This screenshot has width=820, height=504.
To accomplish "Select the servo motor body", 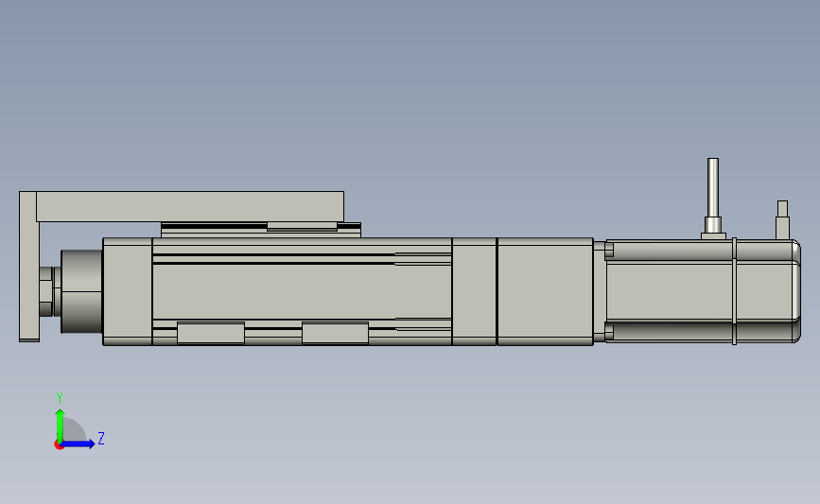I will pos(703,291).
